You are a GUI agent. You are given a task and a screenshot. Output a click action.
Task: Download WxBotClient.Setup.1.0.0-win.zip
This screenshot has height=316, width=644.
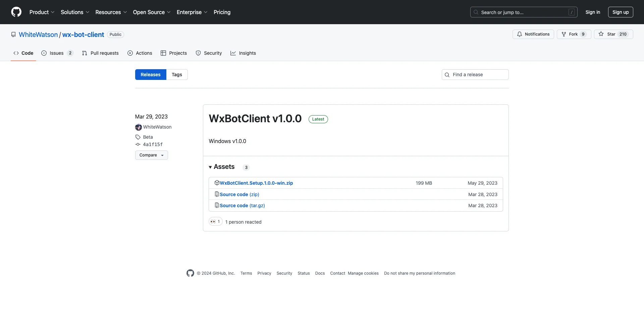pos(256,183)
